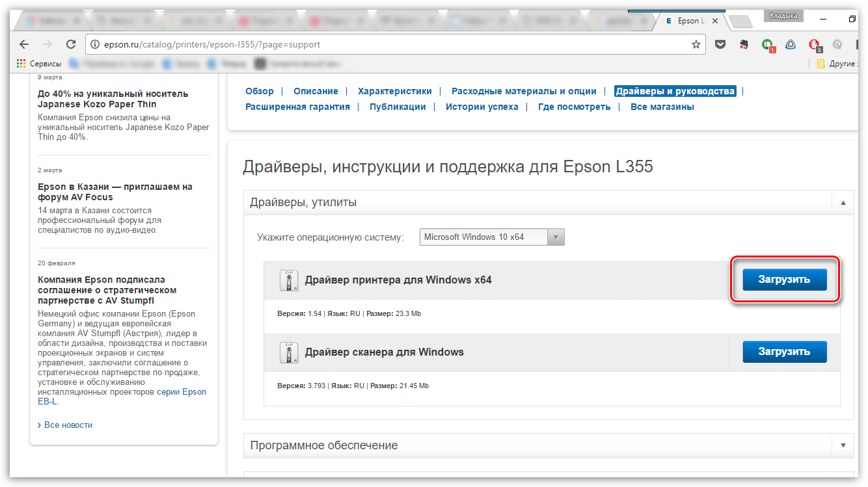The height and width of the screenshot is (487, 868).
Task: Click the Версия 3.793 details line
Action: [x=353, y=386]
